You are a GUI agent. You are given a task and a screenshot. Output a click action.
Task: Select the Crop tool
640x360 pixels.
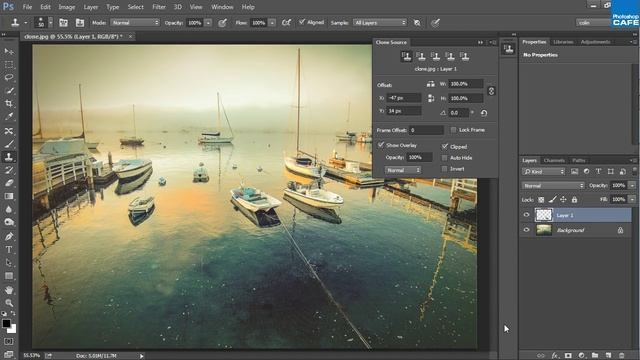pyautogui.click(x=9, y=104)
